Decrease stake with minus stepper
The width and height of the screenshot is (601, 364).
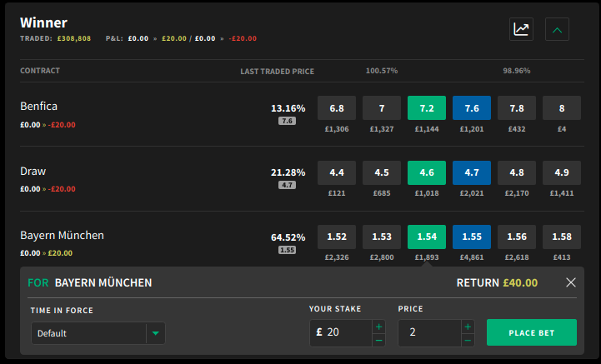click(378, 340)
